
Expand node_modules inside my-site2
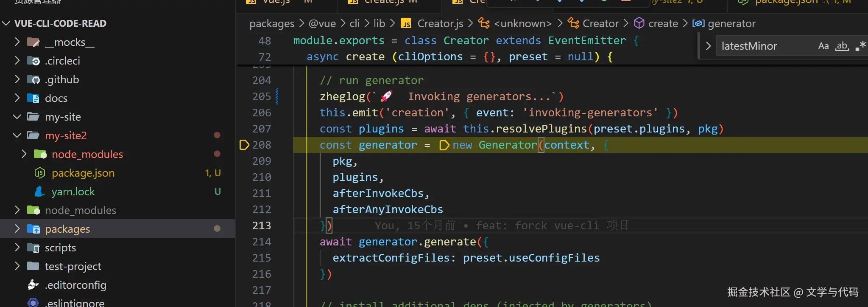(24, 154)
